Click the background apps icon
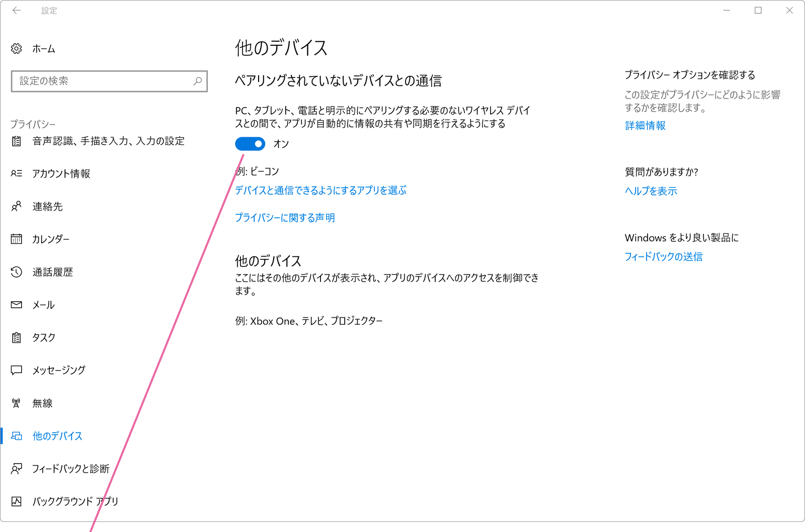This screenshot has height=532, width=805. click(x=17, y=501)
